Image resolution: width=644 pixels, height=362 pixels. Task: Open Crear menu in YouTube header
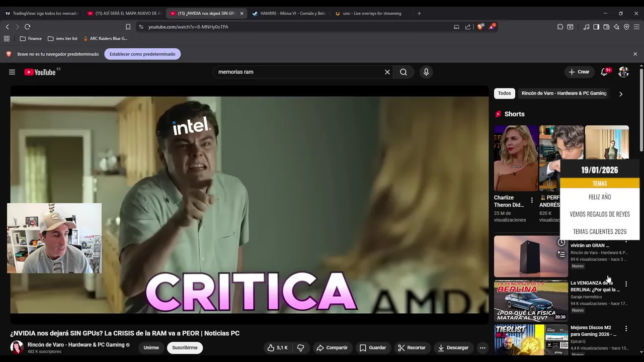tap(579, 72)
